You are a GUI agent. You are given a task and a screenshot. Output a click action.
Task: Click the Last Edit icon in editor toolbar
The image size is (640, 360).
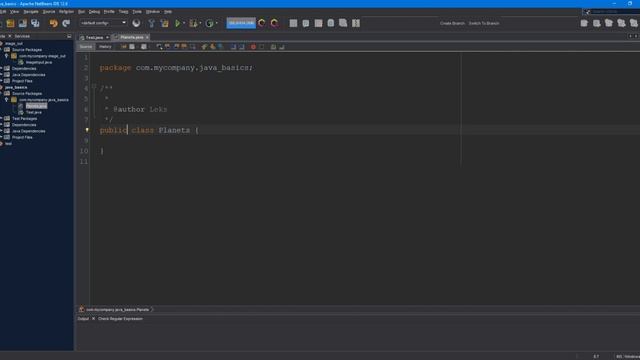123,47
